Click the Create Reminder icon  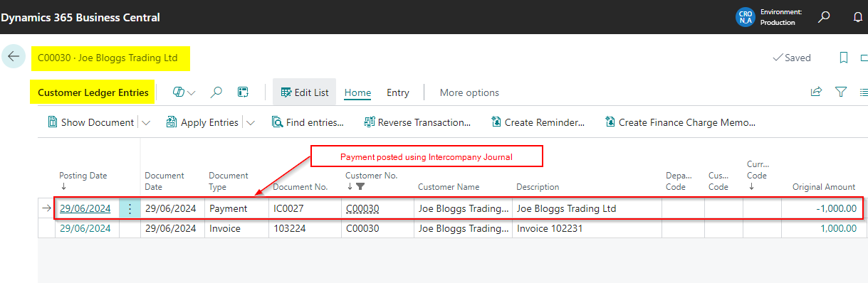coord(496,122)
